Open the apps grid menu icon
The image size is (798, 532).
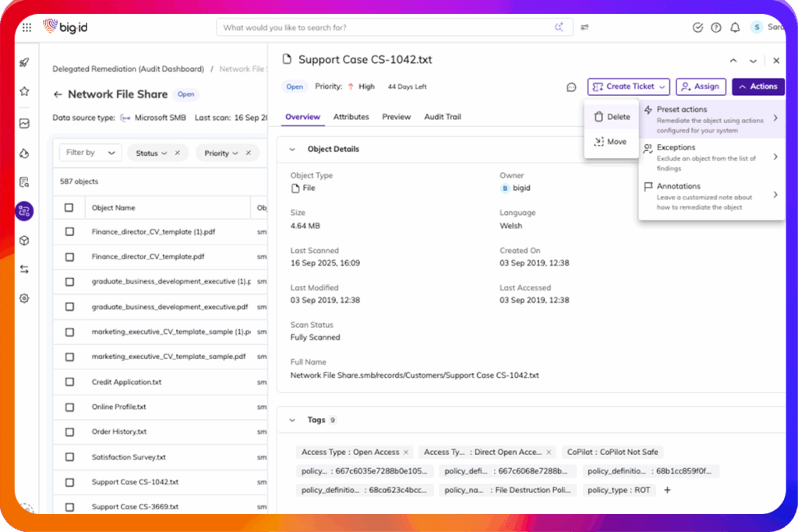(26, 27)
